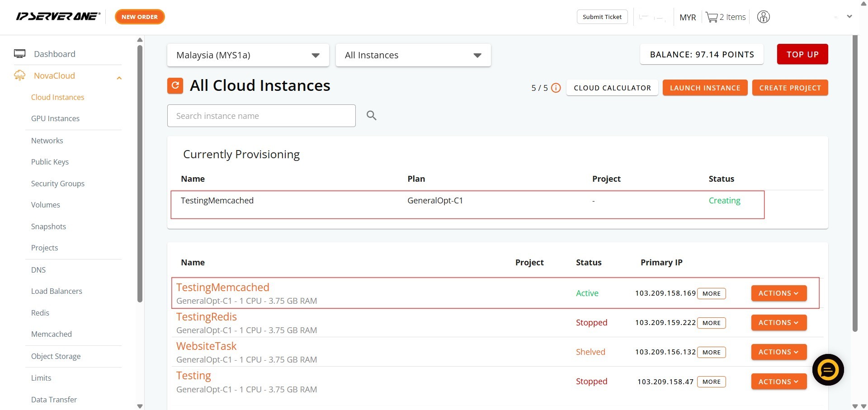Screen dimensions: 868x410
Task: Click the Search instance name field
Action: coord(261,116)
